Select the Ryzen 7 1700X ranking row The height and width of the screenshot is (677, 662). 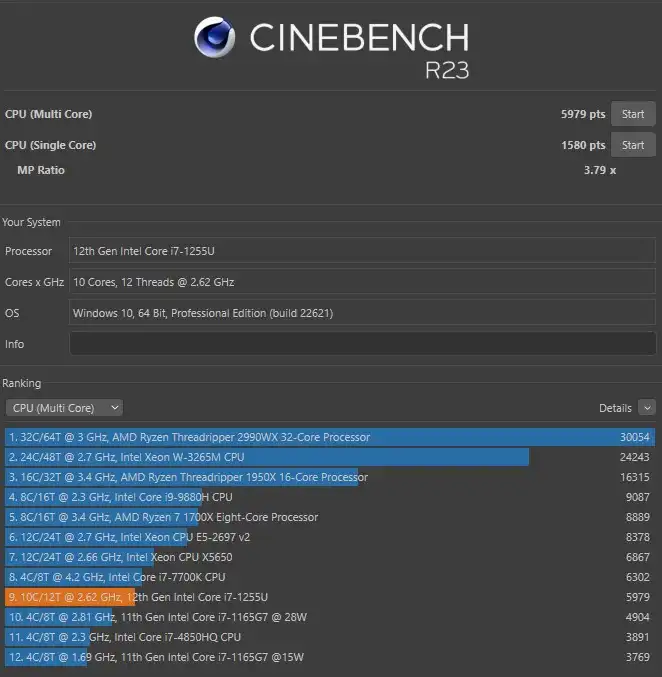tap(330, 517)
